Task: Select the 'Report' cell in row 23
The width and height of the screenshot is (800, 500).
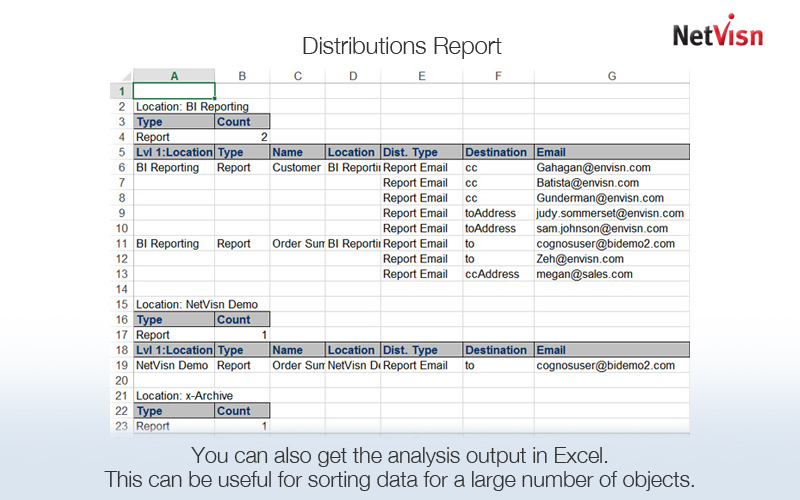Action: [174, 426]
